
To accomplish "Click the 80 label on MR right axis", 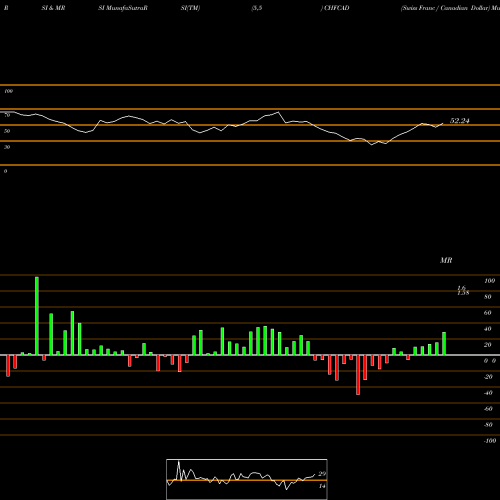I will (x=488, y=297).
